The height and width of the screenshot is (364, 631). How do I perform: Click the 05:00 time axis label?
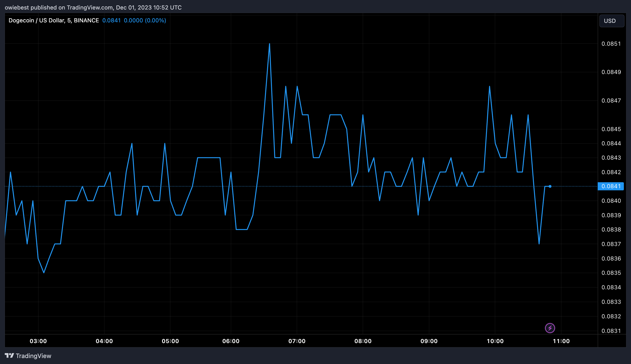170,341
